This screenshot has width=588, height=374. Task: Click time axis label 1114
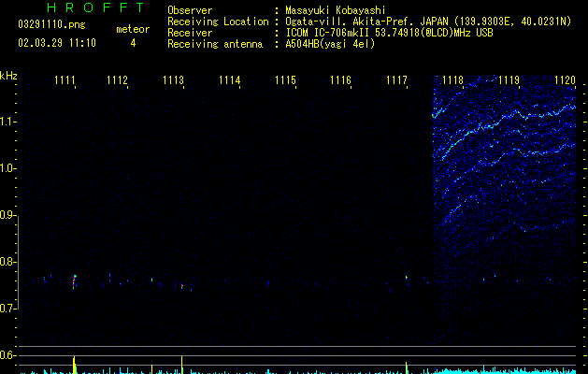tap(230, 80)
